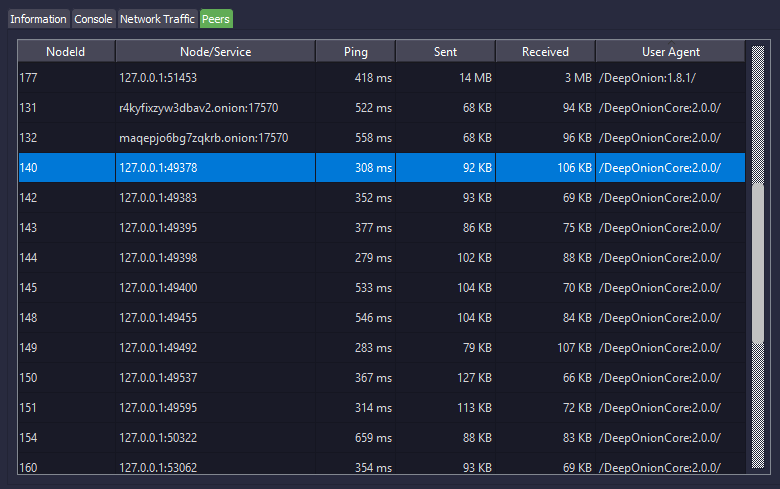Select the maqepjo6bg7zqkrb.onion:17570 peer
Image resolution: width=780 pixels, height=489 pixels.
[x=382, y=138]
